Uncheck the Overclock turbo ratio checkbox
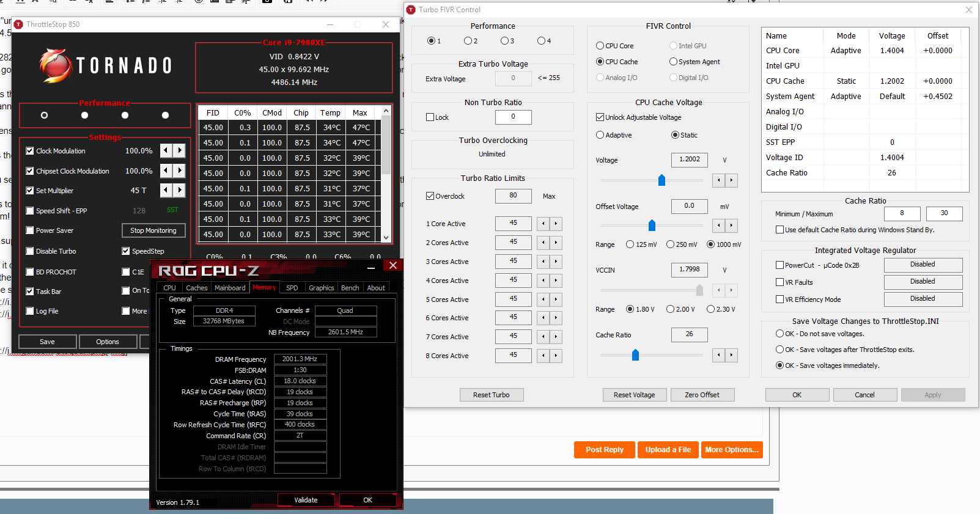The width and height of the screenshot is (980, 514). pyautogui.click(x=430, y=196)
